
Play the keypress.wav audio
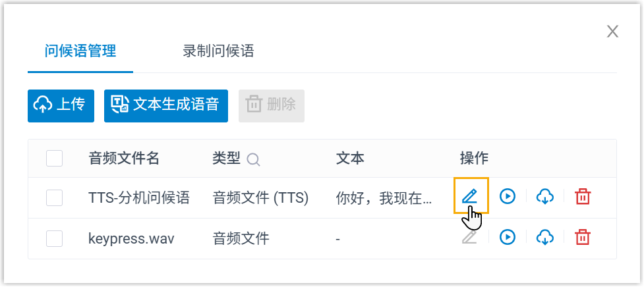pyautogui.click(x=507, y=237)
